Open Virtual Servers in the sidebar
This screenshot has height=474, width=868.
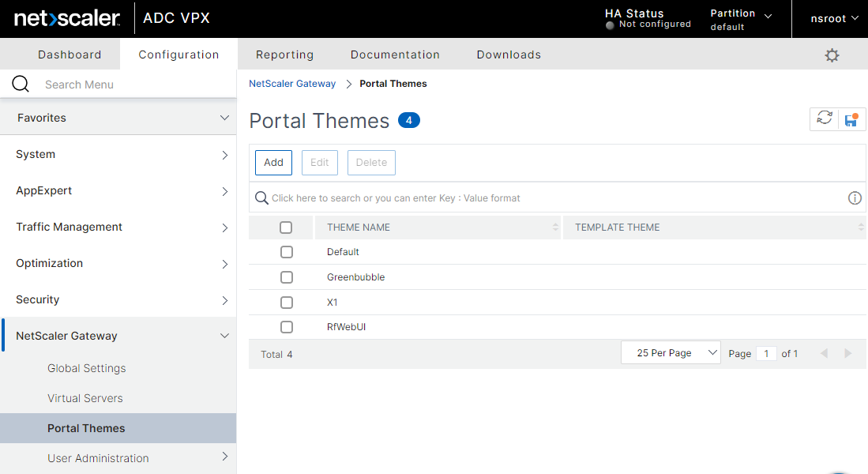(x=85, y=398)
